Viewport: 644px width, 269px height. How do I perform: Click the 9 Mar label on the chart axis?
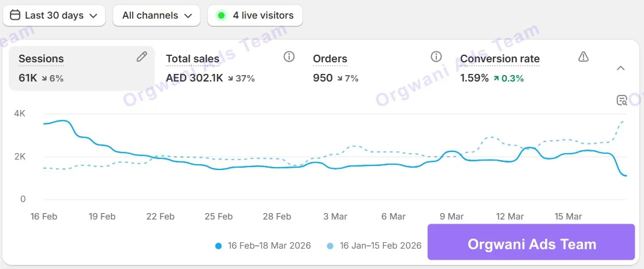(451, 217)
